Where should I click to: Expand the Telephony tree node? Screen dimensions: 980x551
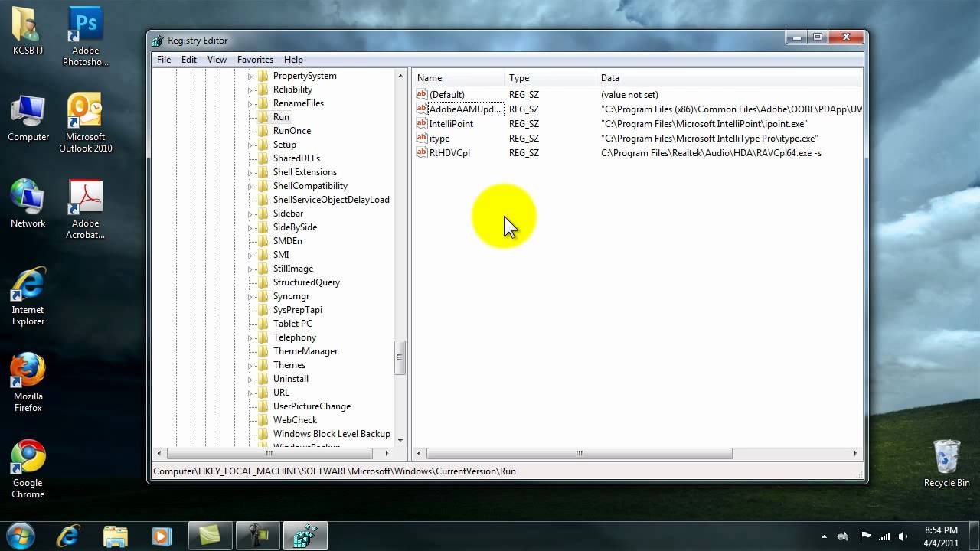[x=250, y=337]
